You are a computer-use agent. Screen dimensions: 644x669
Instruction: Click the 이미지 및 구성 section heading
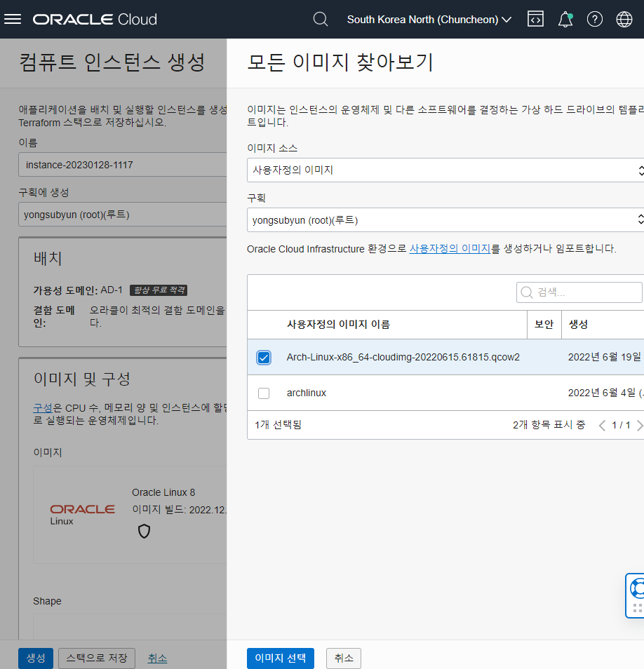(82, 379)
